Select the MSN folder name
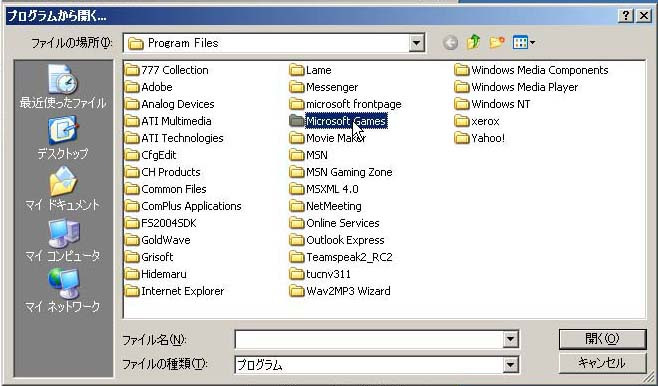This screenshot has width=658, height=386. pos(317,155)
